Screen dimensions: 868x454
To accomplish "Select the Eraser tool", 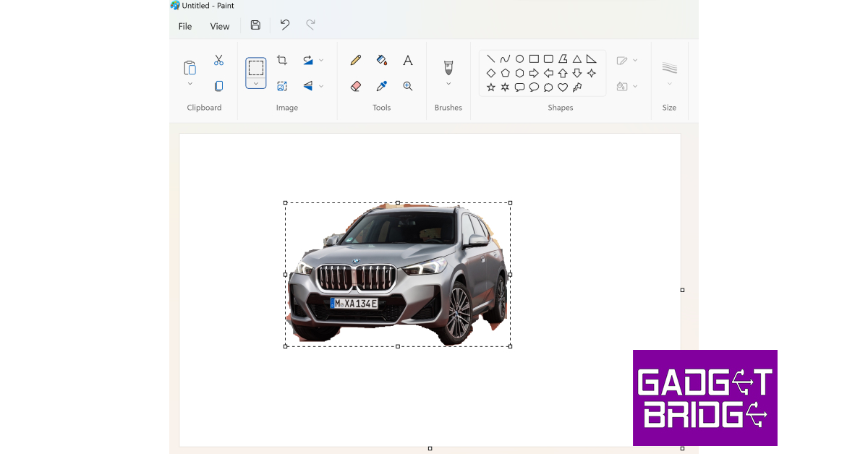I will click(355, 85).
